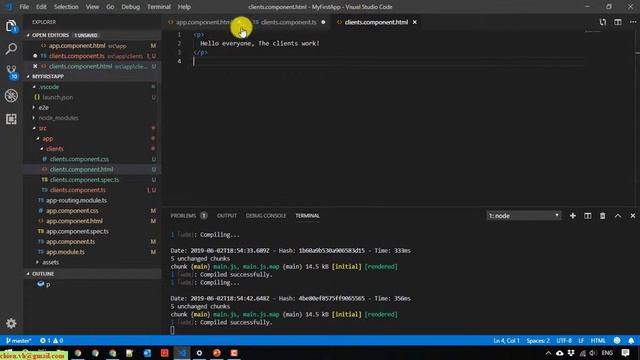
Task: Open app-routing.module.ts in explorer
Action: point(76,200)
